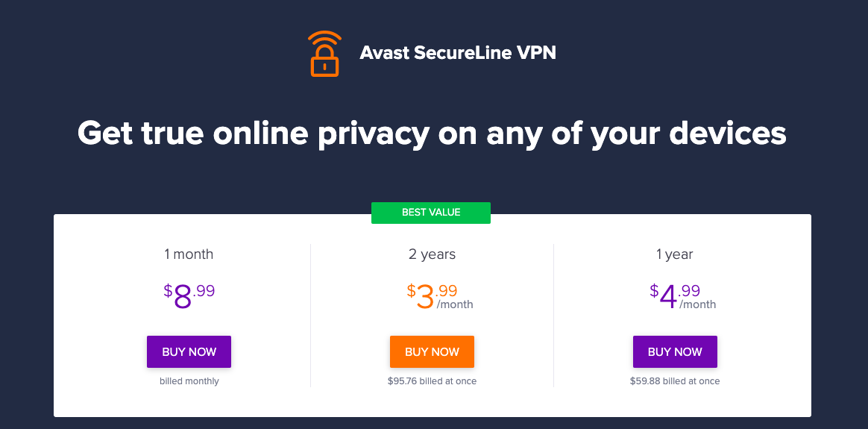Click the orange padlock Wi-Fi logo icon

pos(324,53)
